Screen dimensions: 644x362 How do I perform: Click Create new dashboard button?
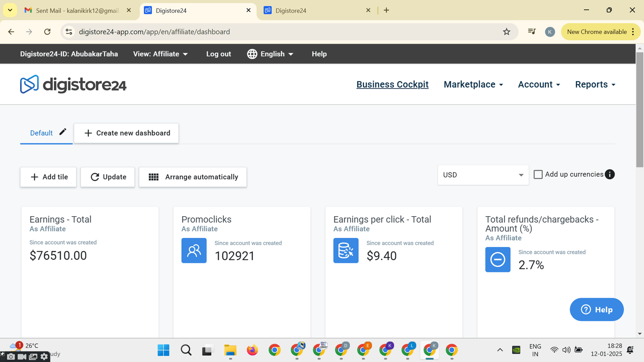[126, 133]
